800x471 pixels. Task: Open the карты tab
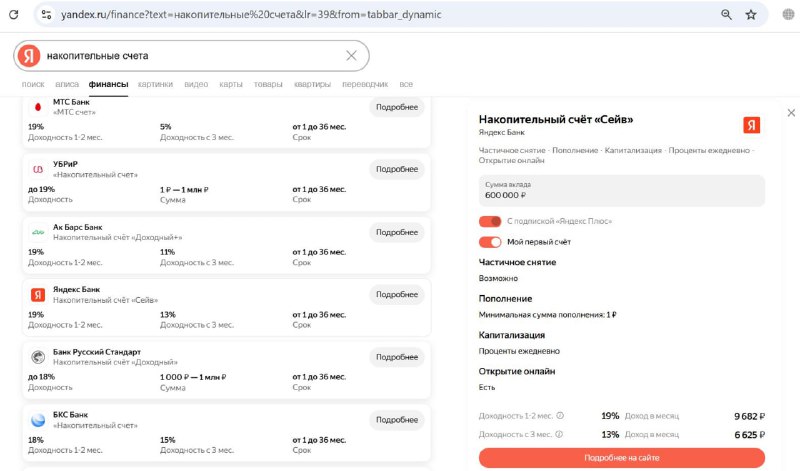pyautogui.click(x=231, y=84)
